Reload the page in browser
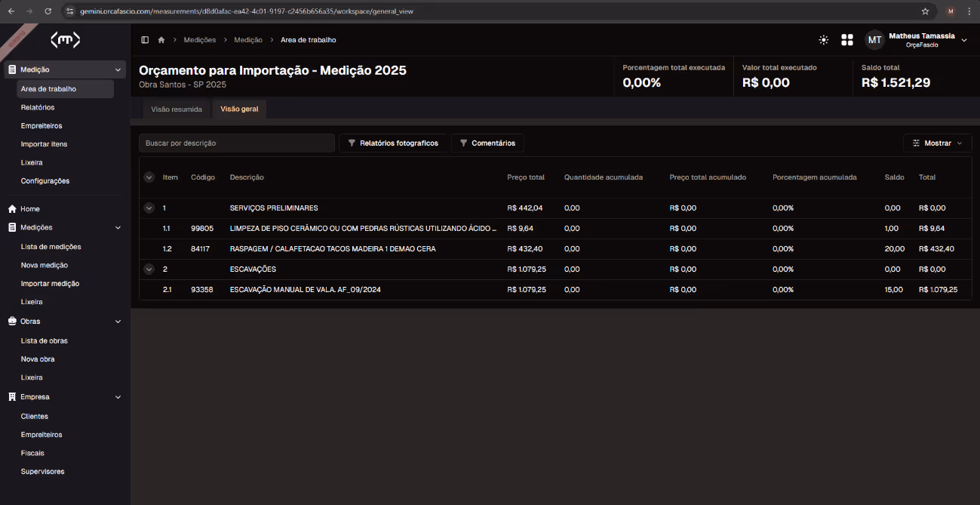The height and width of the screenshot is (505, 980). 48,11
